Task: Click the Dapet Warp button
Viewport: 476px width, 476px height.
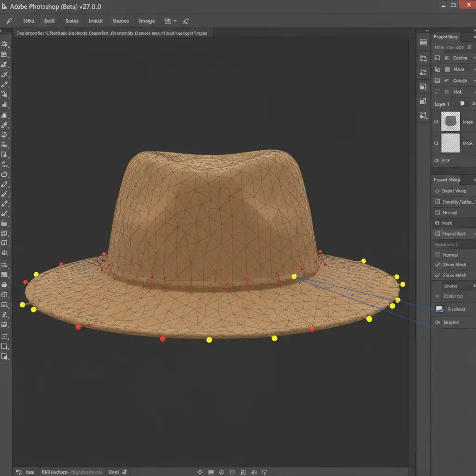Action: click(x=454, y=191)
